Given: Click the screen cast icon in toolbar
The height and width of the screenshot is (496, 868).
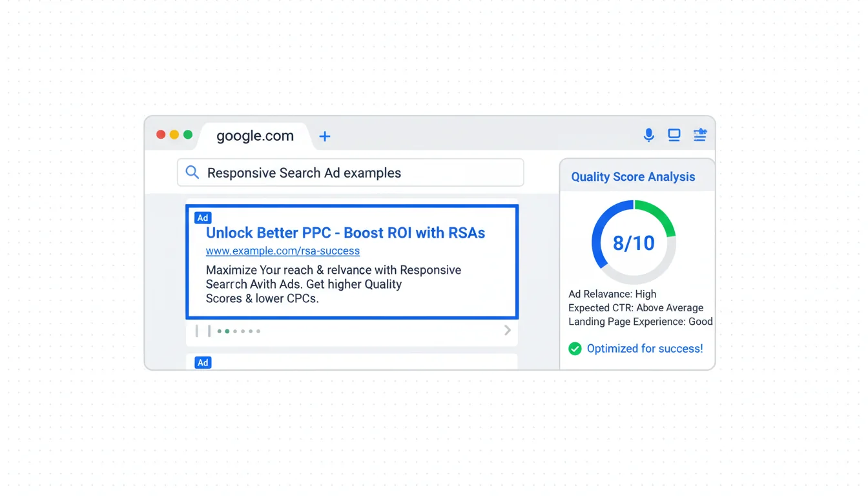Looking at the screenshot, I should pos(674,135).
